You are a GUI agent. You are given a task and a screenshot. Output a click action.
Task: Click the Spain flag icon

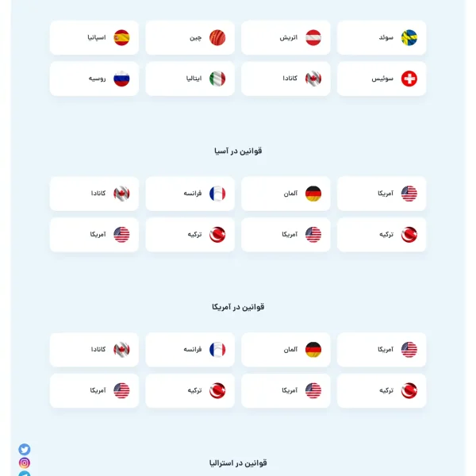(121, 37)
